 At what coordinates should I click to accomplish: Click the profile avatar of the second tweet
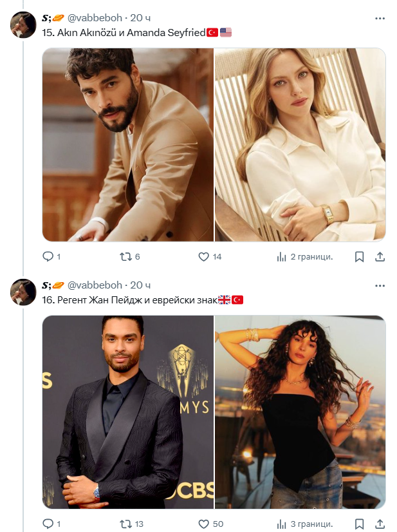(24, 292)
